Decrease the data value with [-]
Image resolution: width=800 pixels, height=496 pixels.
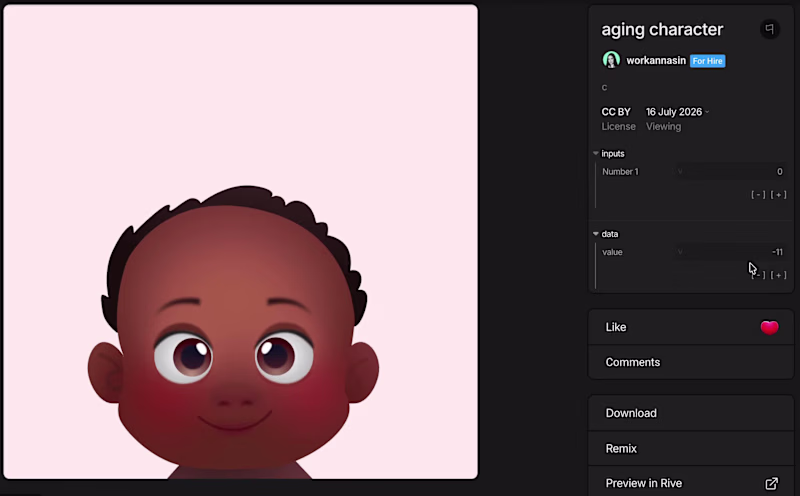pos(758,275)
